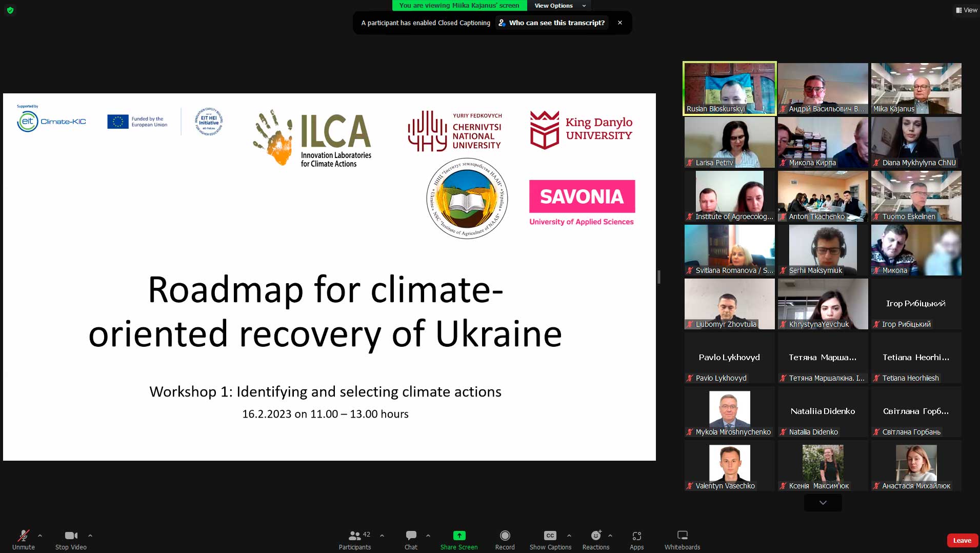This screenshot has width=980, height=553.
Task: Dismiss the Closed Captioning notification
Action: [620, 23]
